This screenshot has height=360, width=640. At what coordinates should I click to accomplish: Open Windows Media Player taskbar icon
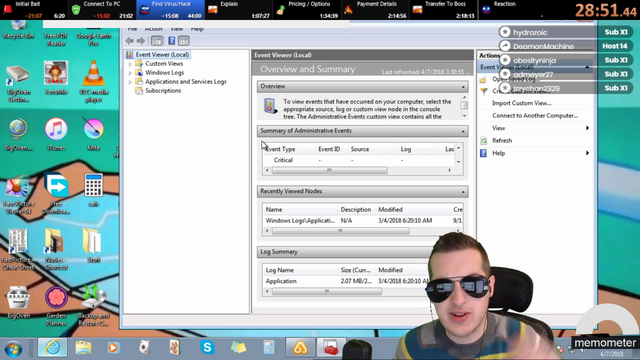tap(113, 348)
